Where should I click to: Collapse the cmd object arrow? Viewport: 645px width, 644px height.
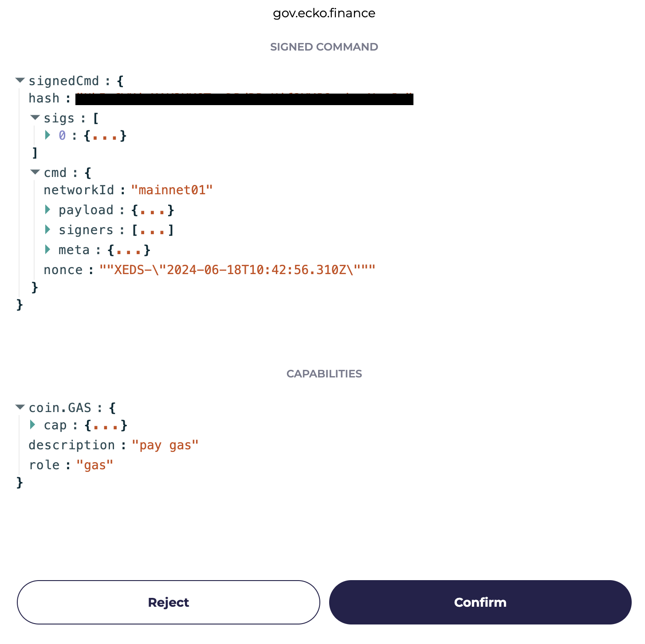tap(35, 172)
